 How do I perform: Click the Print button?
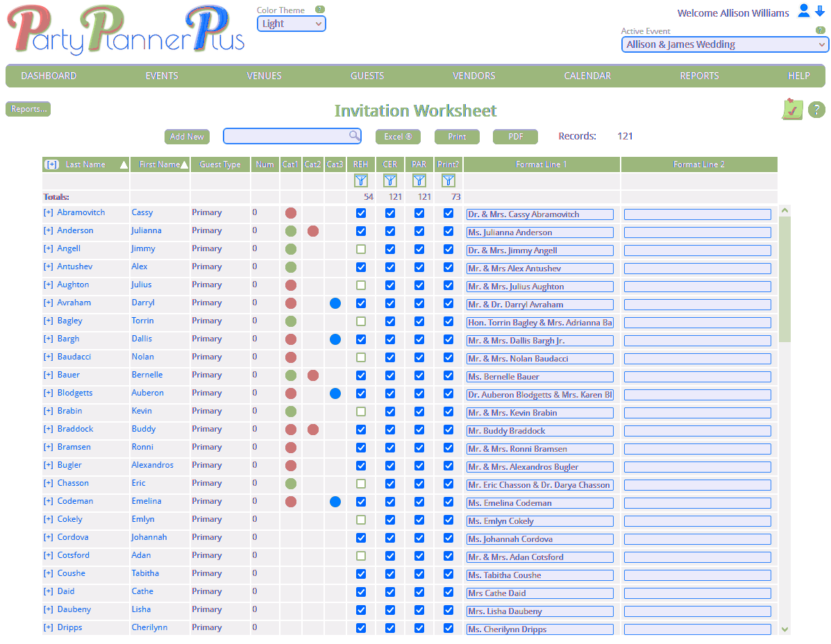click(x=457, y=137)
